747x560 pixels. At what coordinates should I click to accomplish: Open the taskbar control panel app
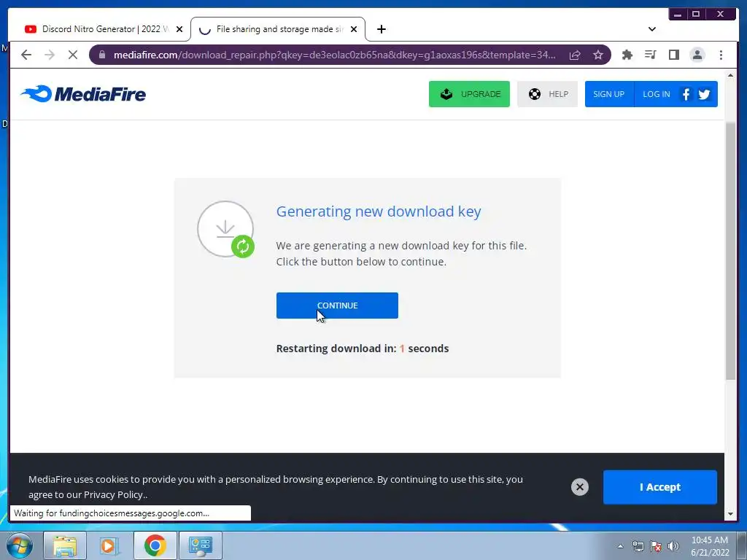200,545
